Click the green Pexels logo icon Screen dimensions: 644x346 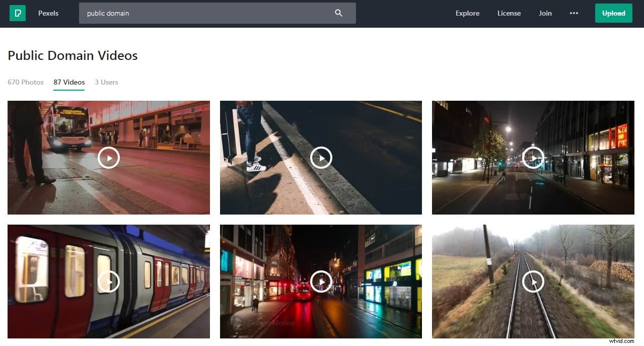coord(18,13)
